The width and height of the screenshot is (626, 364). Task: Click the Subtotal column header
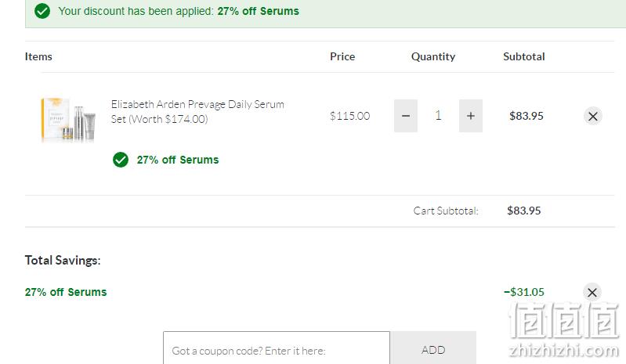tap(524, 56)
